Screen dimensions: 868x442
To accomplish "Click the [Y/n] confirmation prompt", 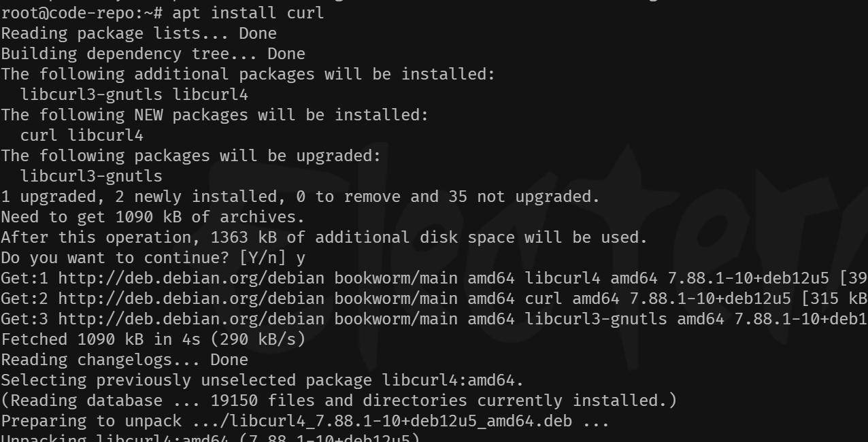I will [263, 258].
